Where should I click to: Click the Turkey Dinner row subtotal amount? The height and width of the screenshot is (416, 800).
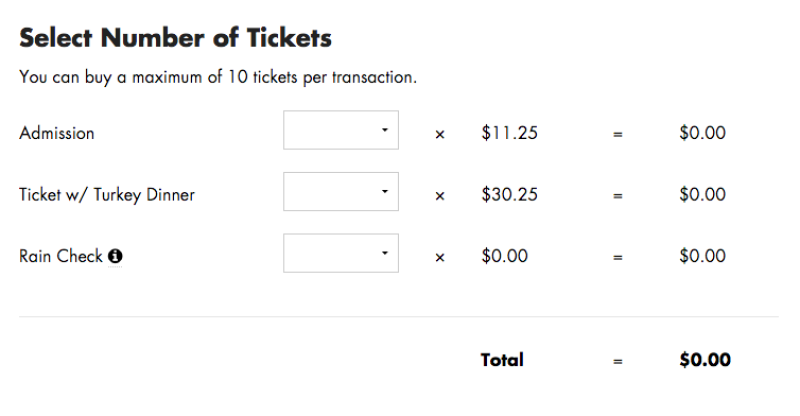pyautogui.click(x=702, y=194)
